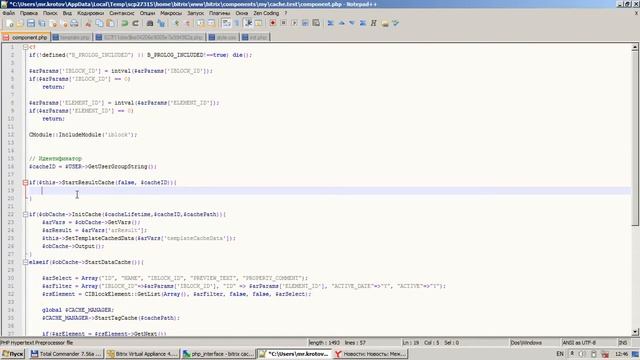This screenshot has height=360, width=640.
Task: Click the Open file toolbar icon
Action: 20,24
